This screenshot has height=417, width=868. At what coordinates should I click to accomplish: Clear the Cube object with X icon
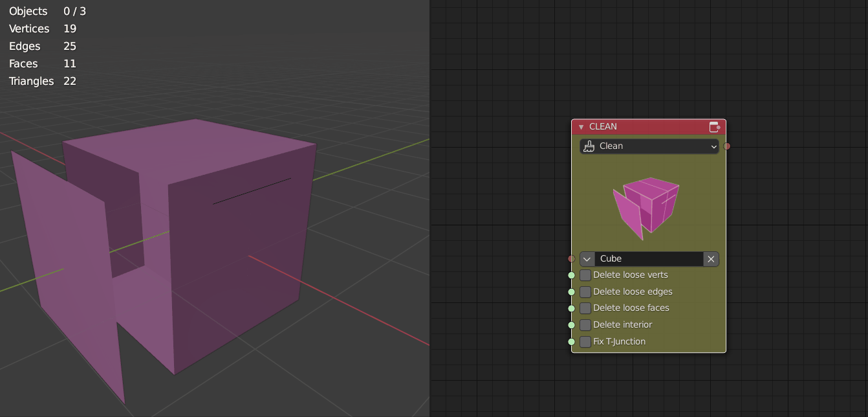point(711,259)
